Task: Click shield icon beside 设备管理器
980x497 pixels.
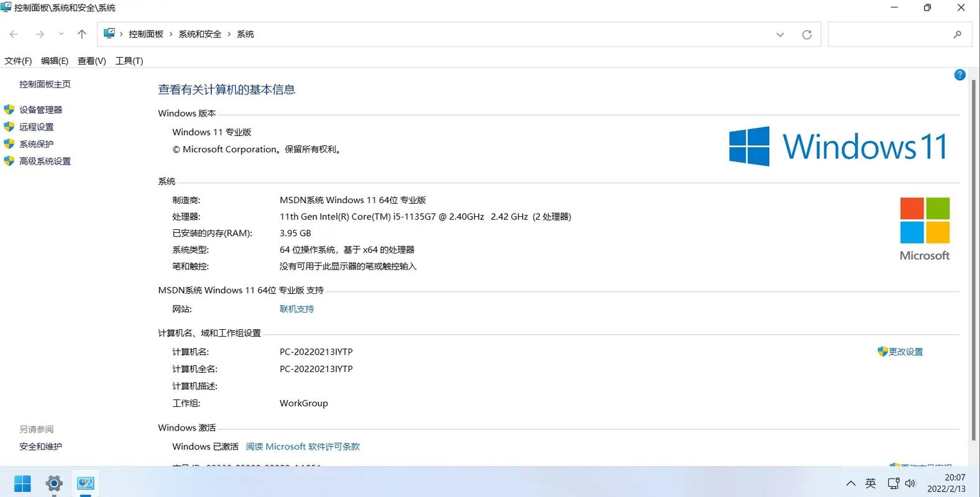Action: point(9,109)
